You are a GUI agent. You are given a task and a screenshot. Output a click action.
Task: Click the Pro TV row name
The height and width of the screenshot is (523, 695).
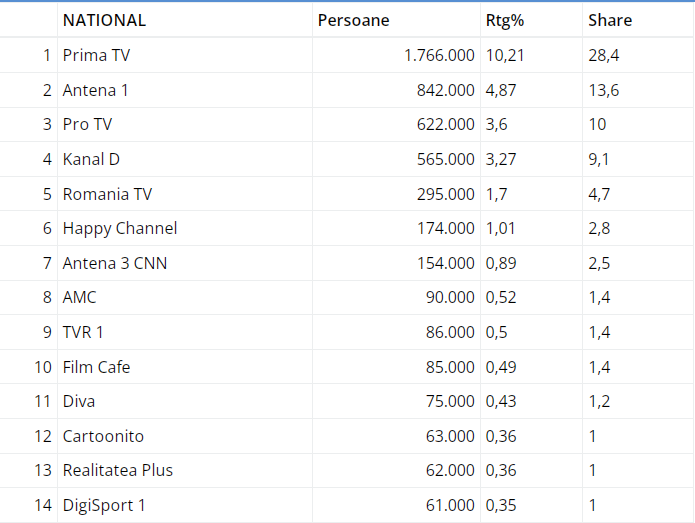coord(88,125)
